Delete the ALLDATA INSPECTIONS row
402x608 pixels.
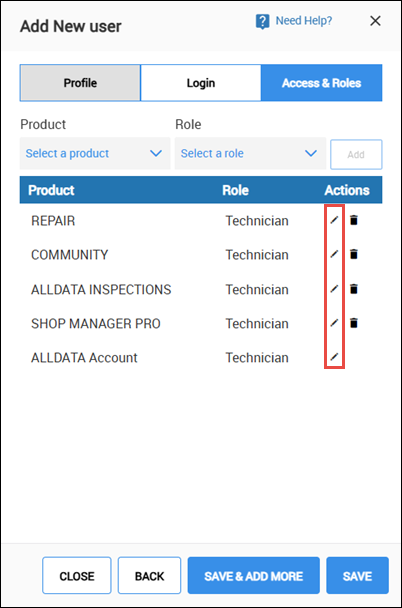[354, 289]
